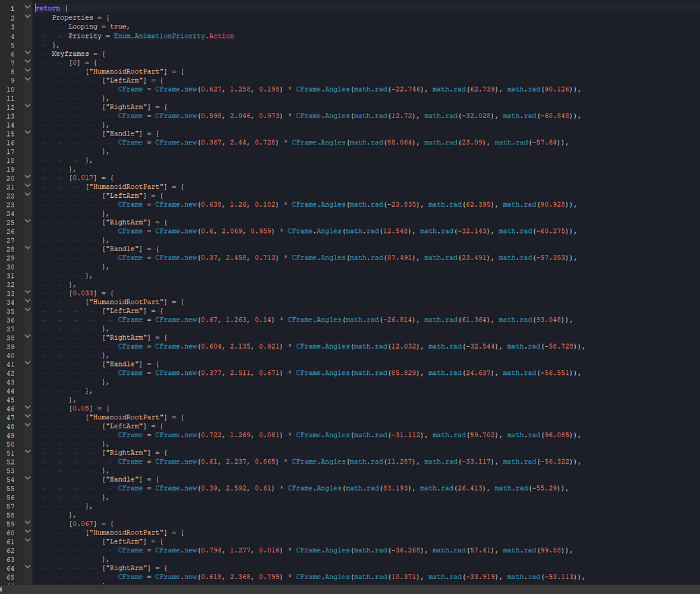
Task: Click the 'Keyframes' word on line 6
Action: coord(71,54)
